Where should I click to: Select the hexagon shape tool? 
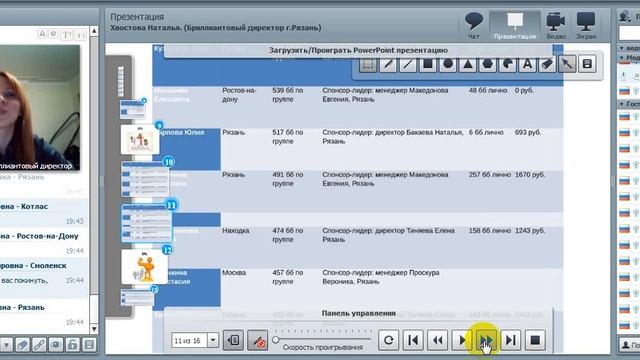coord(488,64)
